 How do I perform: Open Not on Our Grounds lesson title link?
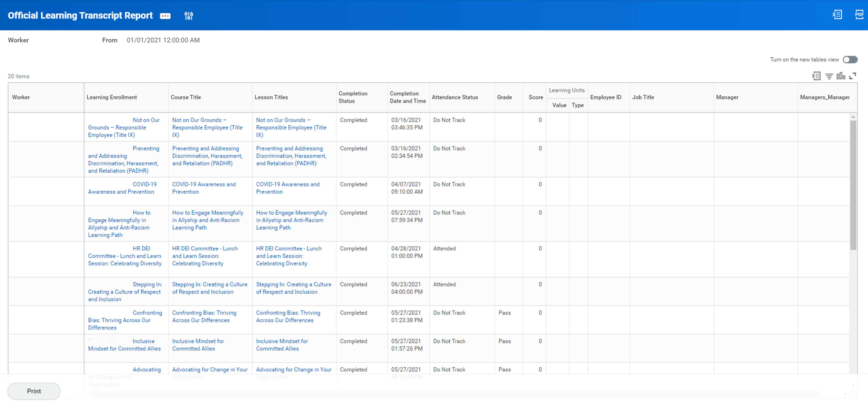tap(291, 127)
